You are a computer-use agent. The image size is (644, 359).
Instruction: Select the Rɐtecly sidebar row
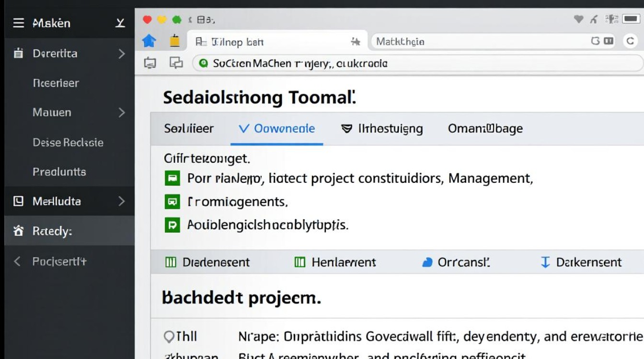point(69,231)
